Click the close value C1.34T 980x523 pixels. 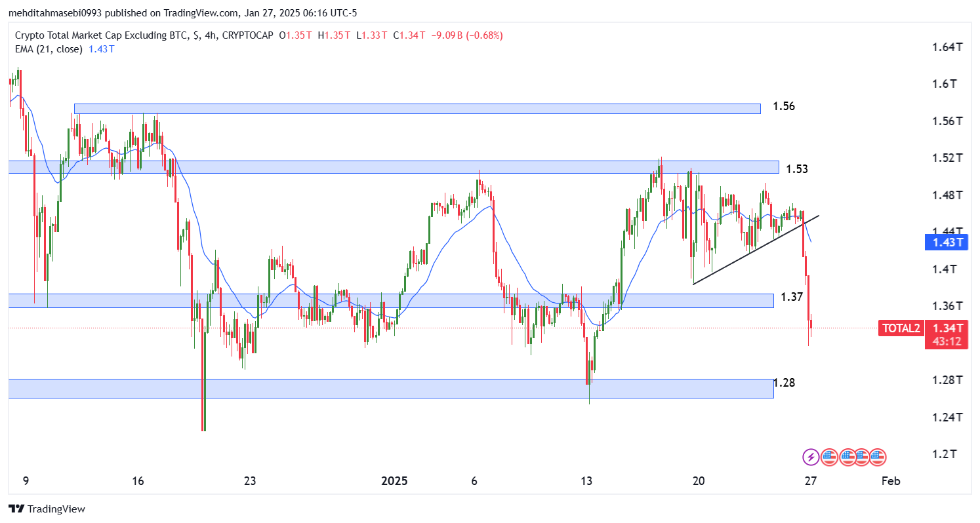click(411, 35)
